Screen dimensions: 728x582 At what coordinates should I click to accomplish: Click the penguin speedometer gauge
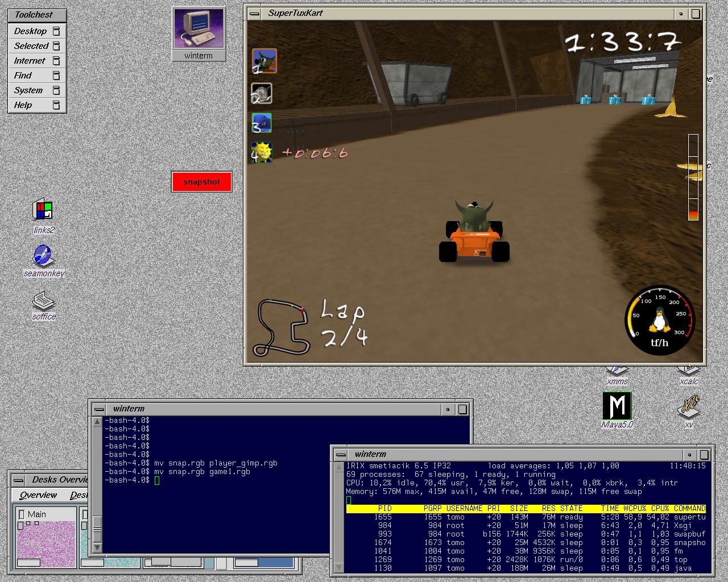coord(660,320)
